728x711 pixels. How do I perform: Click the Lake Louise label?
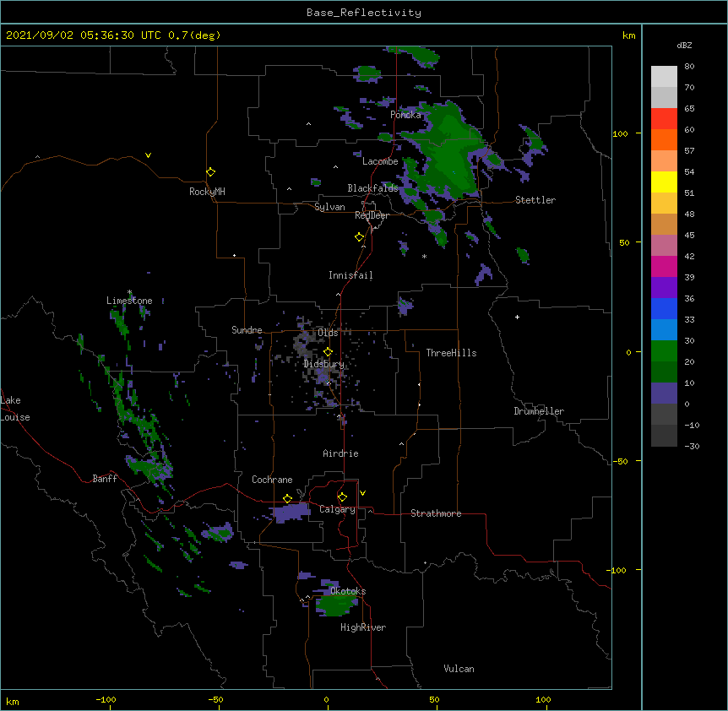[15, 409]
